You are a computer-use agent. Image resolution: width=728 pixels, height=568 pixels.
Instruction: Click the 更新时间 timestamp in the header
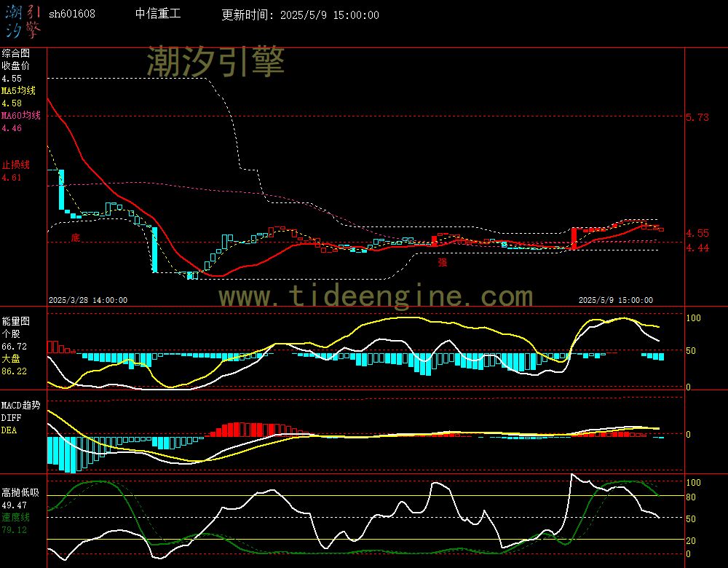pyautogui.click(x=300, y=15)
